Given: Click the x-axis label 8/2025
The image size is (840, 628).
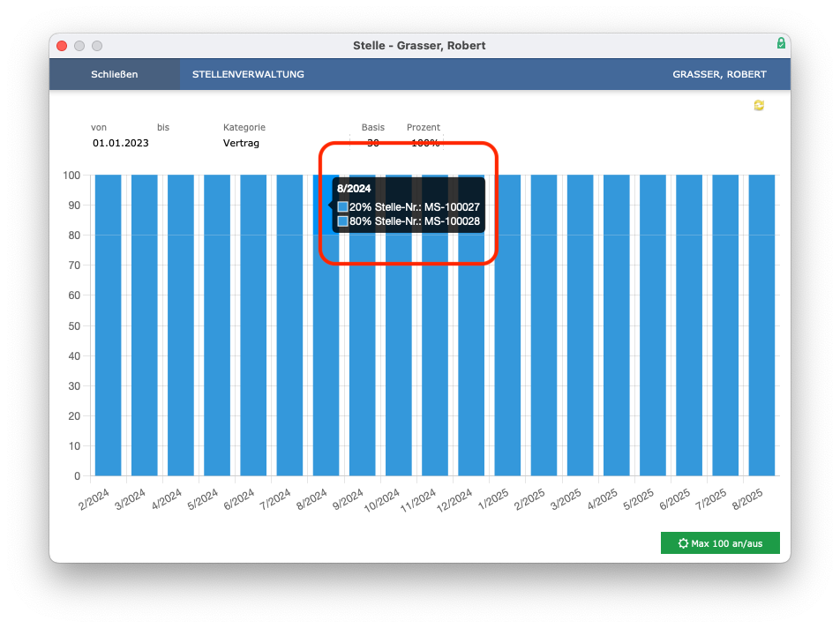Looking at the screenshot, I should [x=747, y=499].
